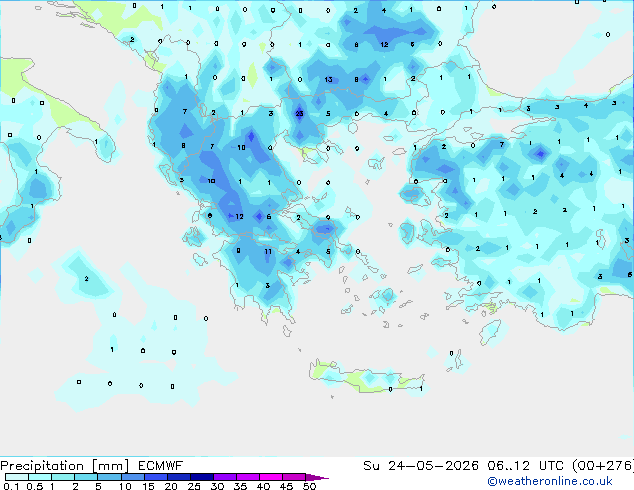The width and height of the screenshot is (634, 490).
Task: Pick the 5–10 mm legend color swatch
Action: coord(110,477)
